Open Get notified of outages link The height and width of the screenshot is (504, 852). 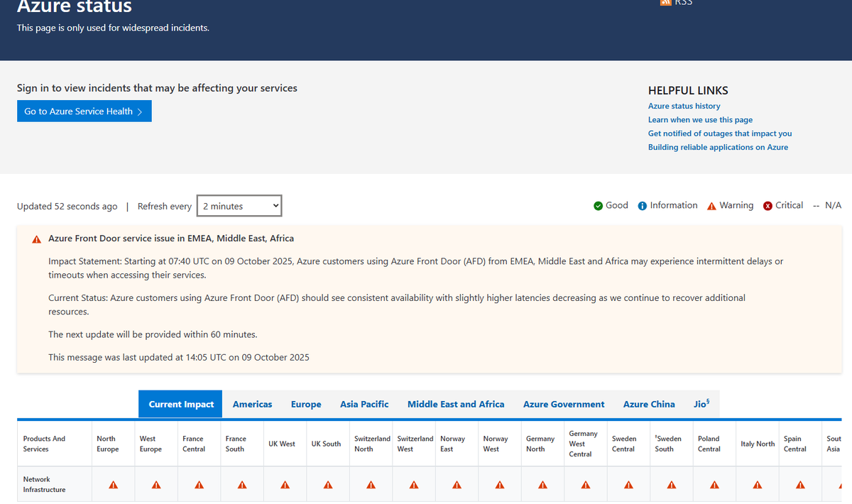pos(720,133)
